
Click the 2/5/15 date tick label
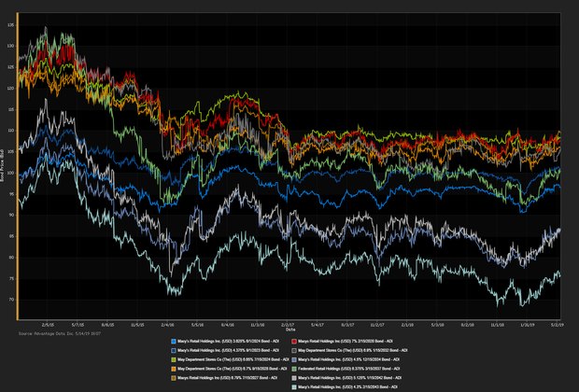click(48, 325)
